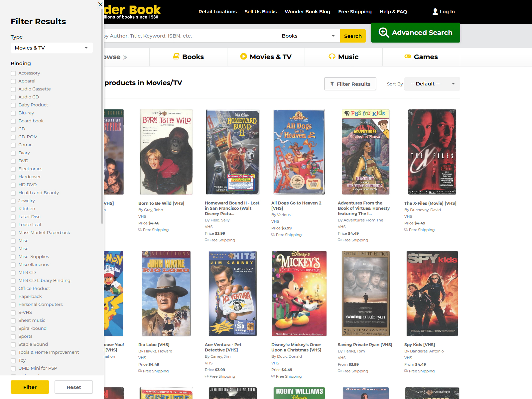Open the Sort By Default dropdown
532x399 pixels.
point(432,84)
